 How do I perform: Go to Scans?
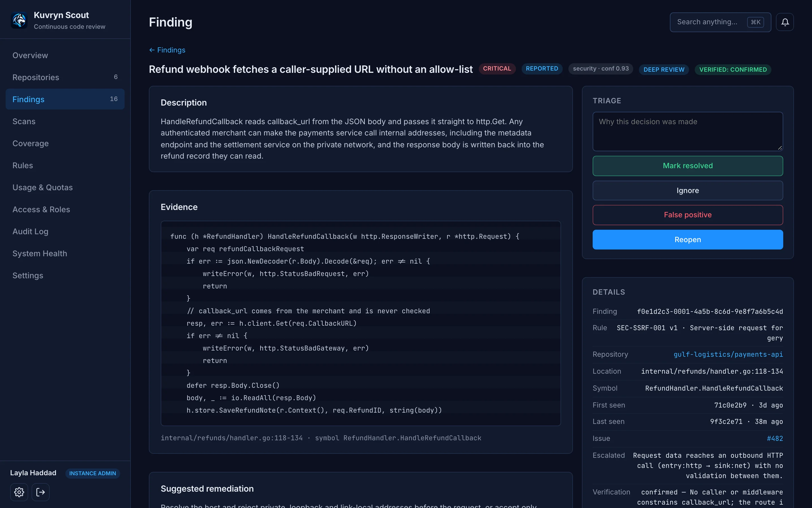click(x=65, y=121)
